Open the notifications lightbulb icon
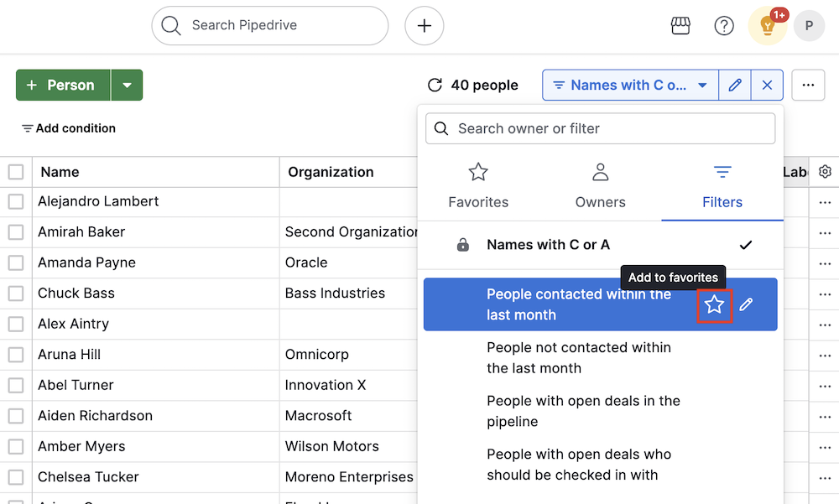 767,26
